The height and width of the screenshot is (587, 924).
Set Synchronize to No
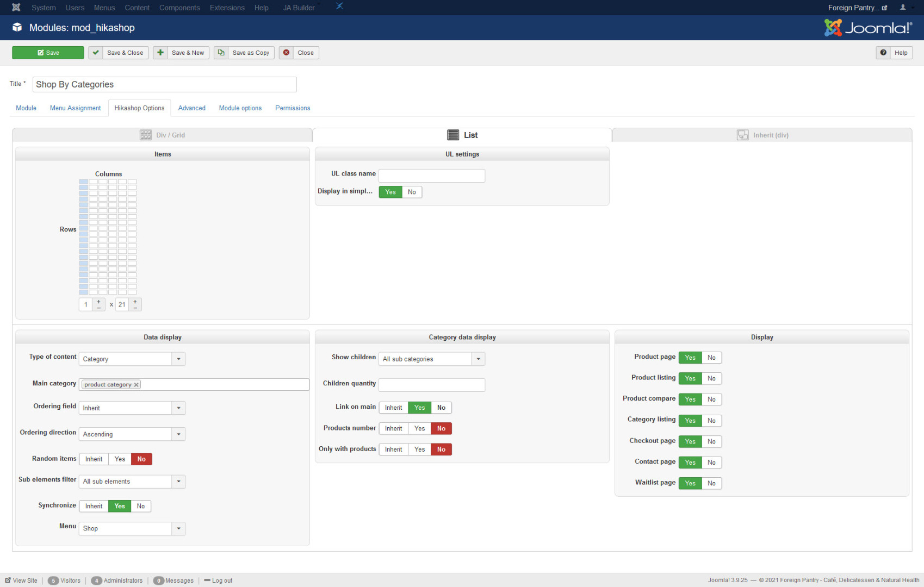(141, 506)
